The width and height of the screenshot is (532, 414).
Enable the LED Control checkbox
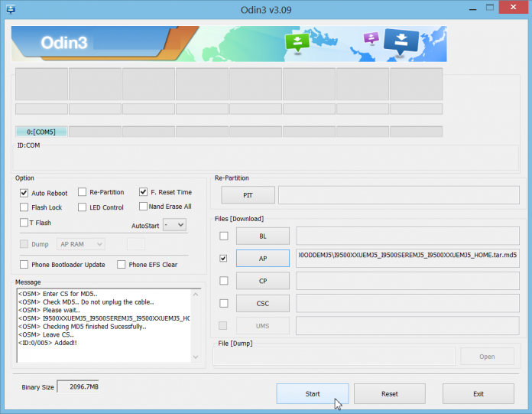tap(82, 207)
